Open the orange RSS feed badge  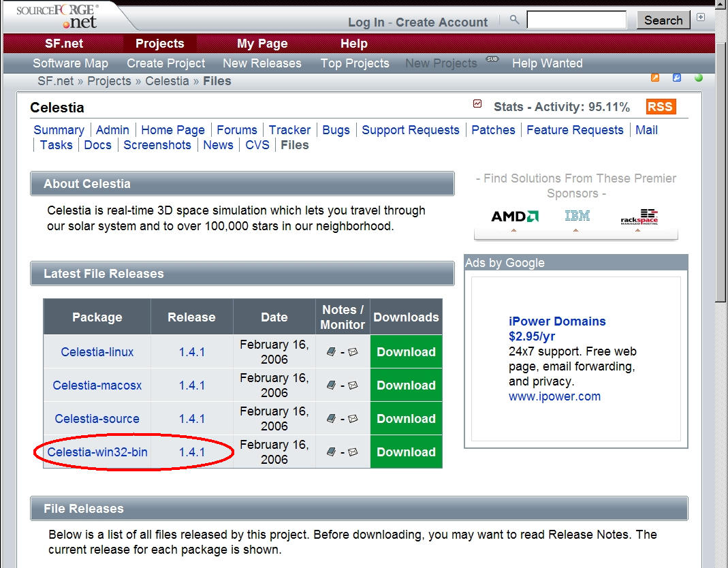tap(660, 107)
